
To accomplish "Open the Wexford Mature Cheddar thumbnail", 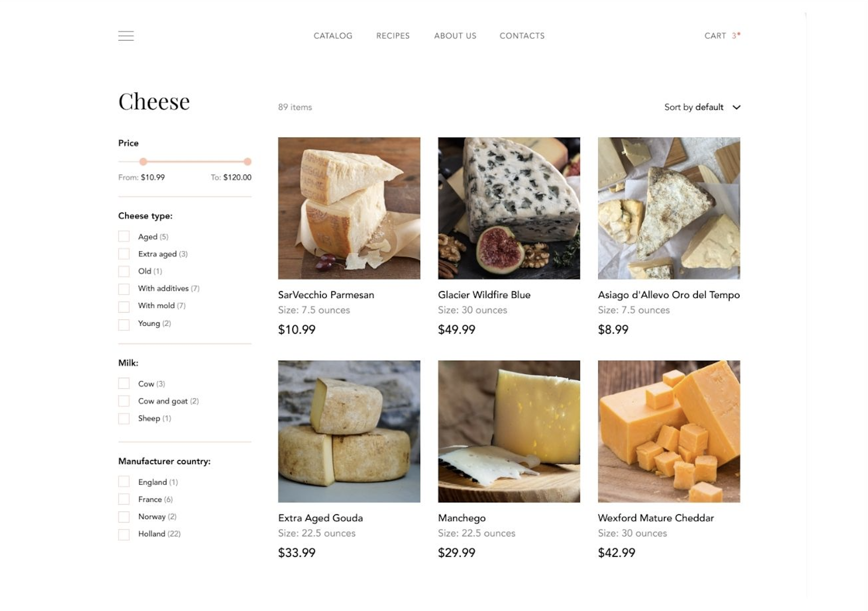I will pos(669,431).
